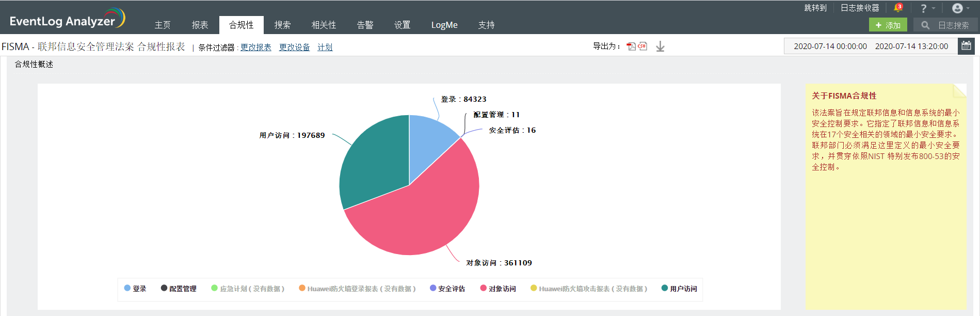This screenshot has width=980, height=316.
Task: Open the 告警 alerts tab
Action: point(365,25)
